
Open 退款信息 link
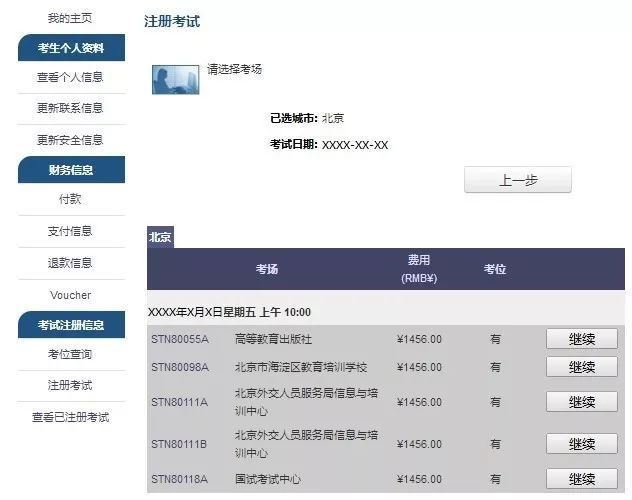(x=70, y=263)
